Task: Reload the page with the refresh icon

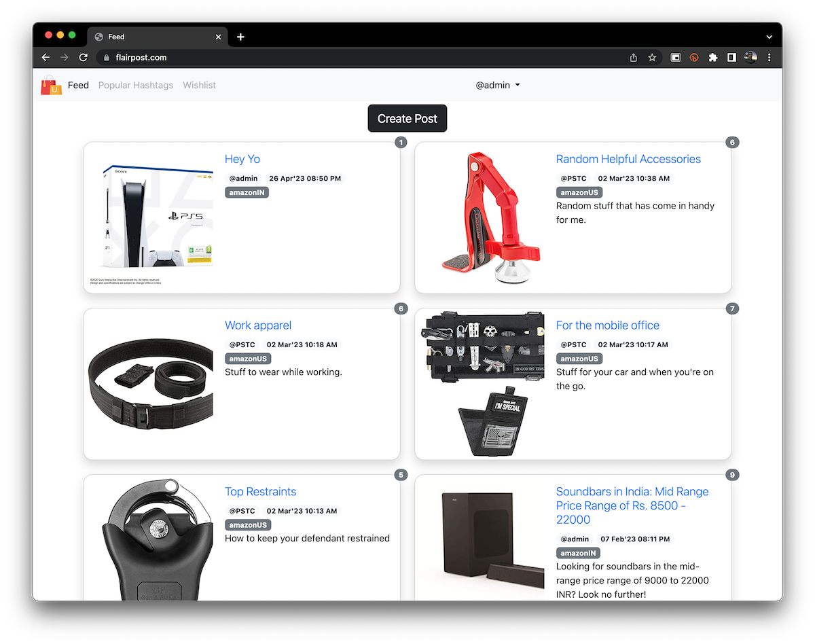Action: pos(83,58)
